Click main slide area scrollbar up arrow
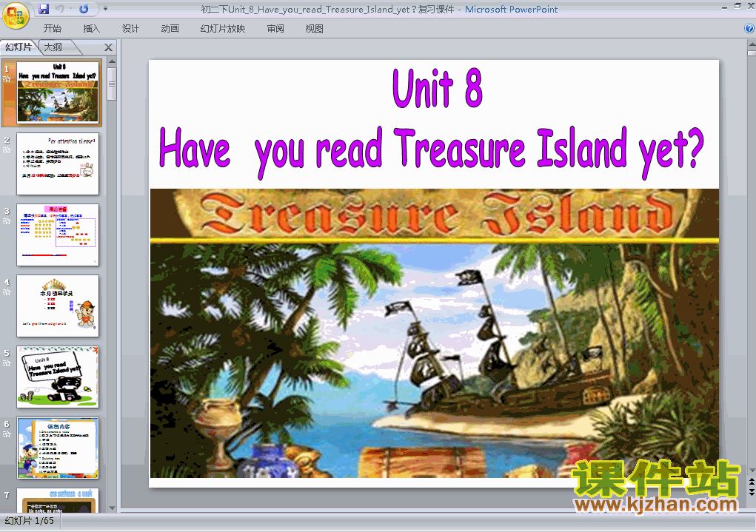Screen dimensions: 756x532 click(752, 44)
